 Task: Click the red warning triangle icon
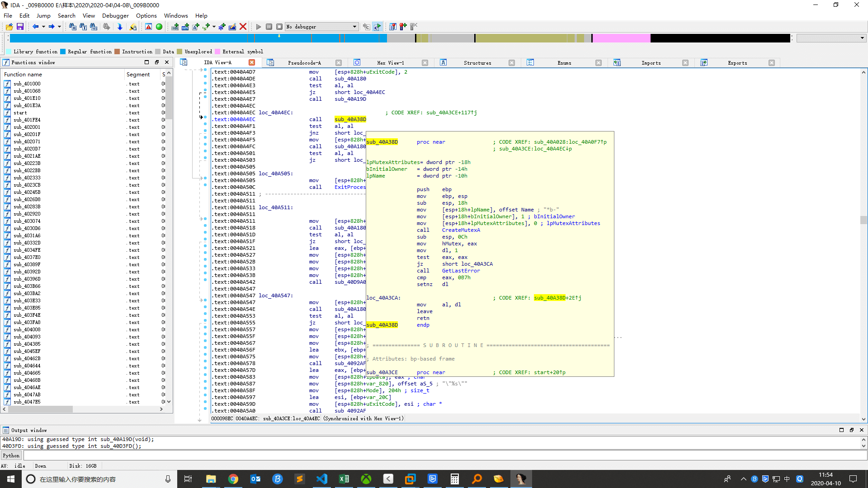[x=148, y=27]
